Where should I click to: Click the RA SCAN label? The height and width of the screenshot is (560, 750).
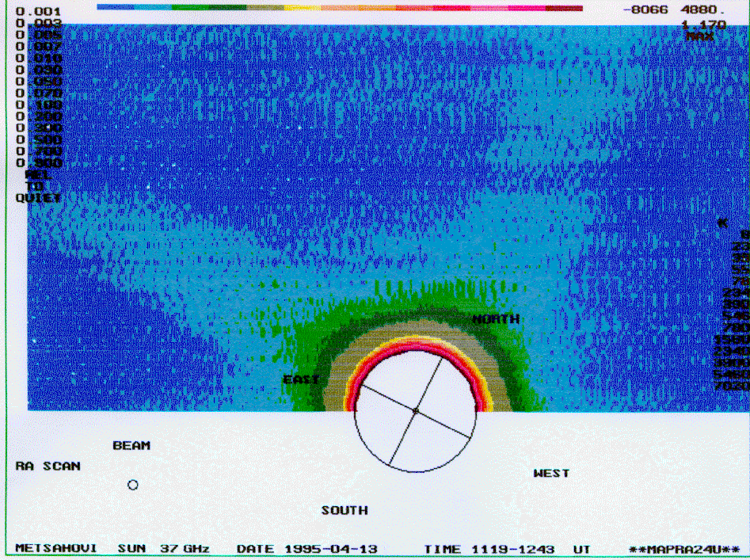coord(48,467)
